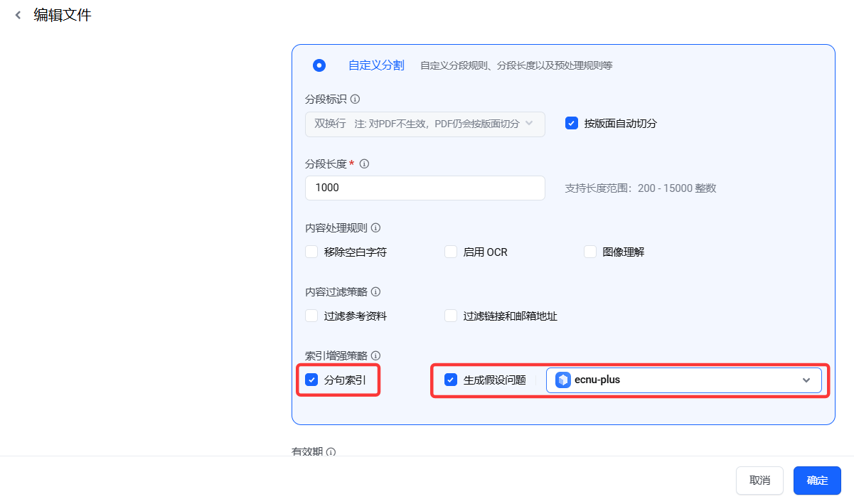The width and height of the screenshot is (854, 504).
Task: Click the ecnu-plus model cube icon
Action: point(563,380)
